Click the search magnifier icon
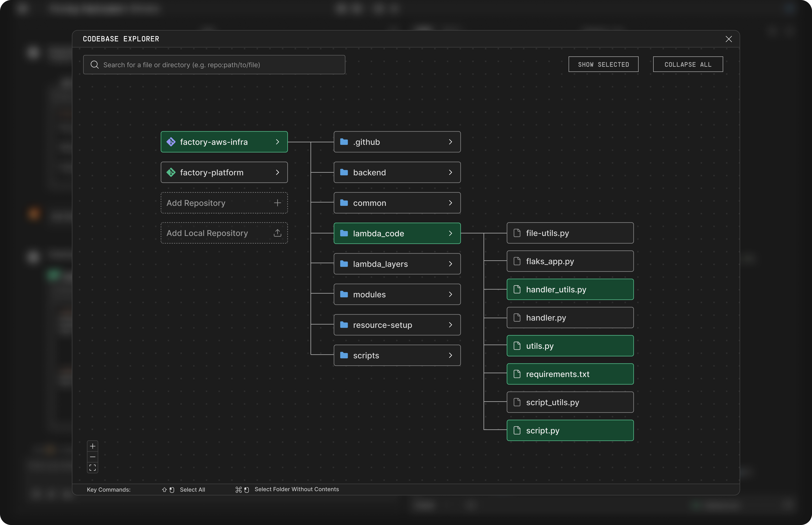The image size is (812, 525). (x=95, y=65)
